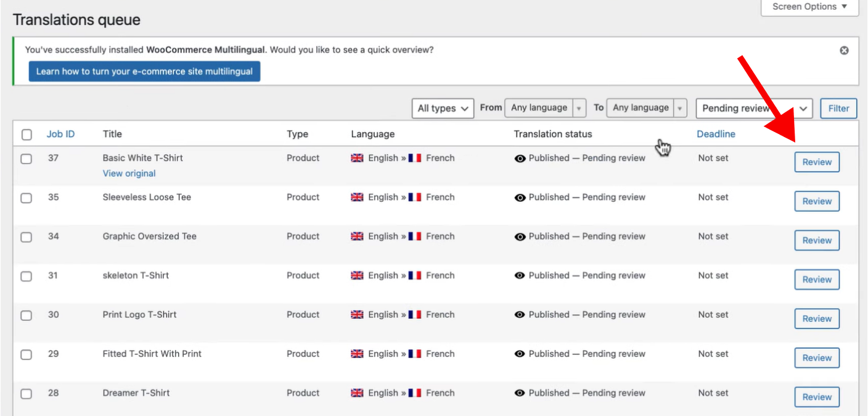Review the Print Logo T-Shirt translation
Viewport: 868px width, 416px height.
click(x=817, y=319)
